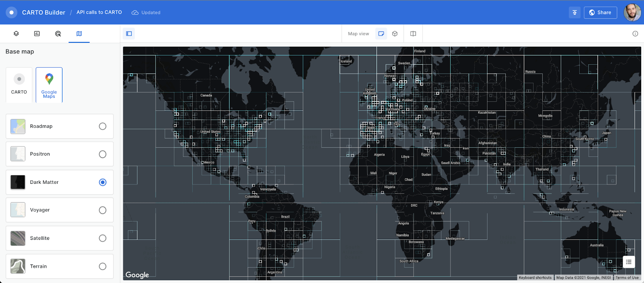Screen dimensions: 644x283
Task: Open the Widgets tab icon
Action: click(x=37, y=34)
